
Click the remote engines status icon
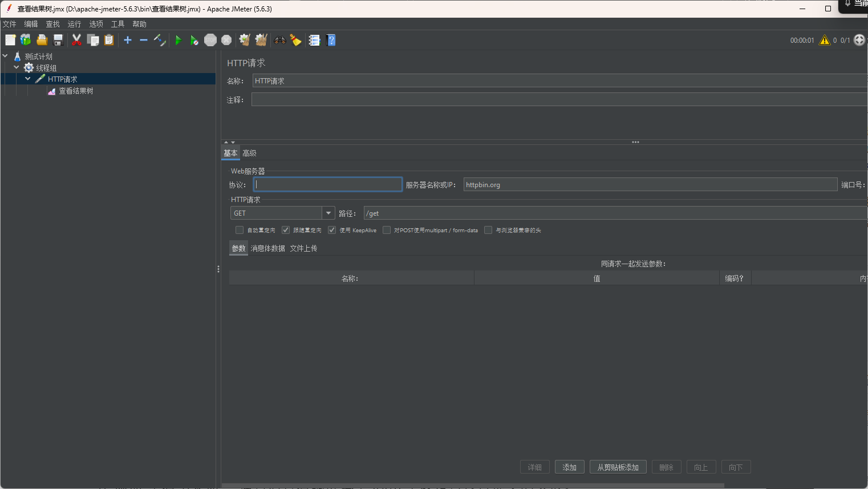(859, 40)
